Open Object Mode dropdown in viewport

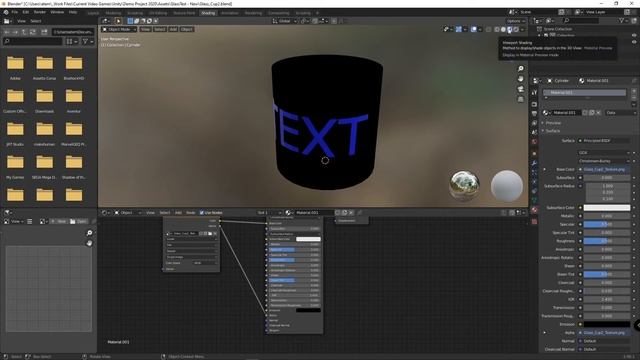point(119,29)
